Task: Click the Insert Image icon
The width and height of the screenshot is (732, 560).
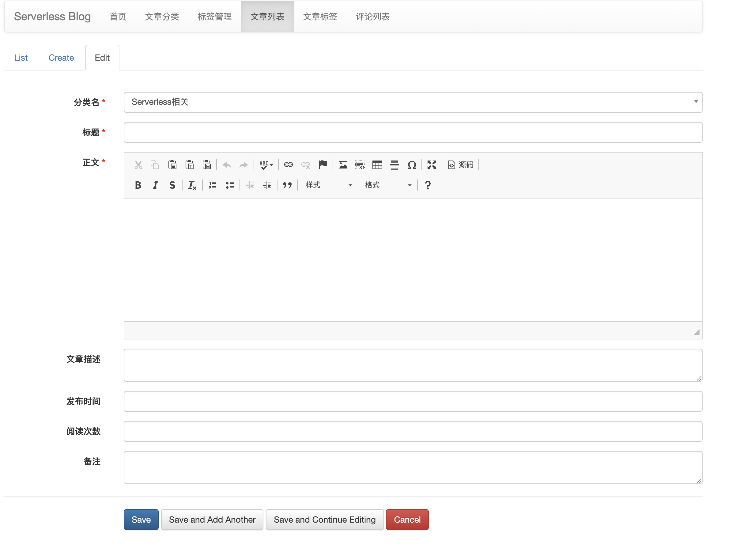Action: [343, 165]
